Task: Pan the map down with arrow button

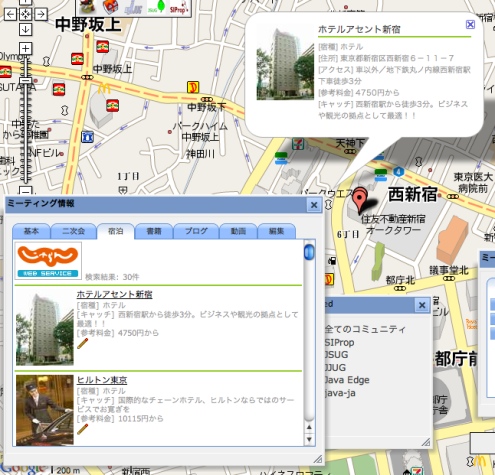Action: (x=26, y=29)
